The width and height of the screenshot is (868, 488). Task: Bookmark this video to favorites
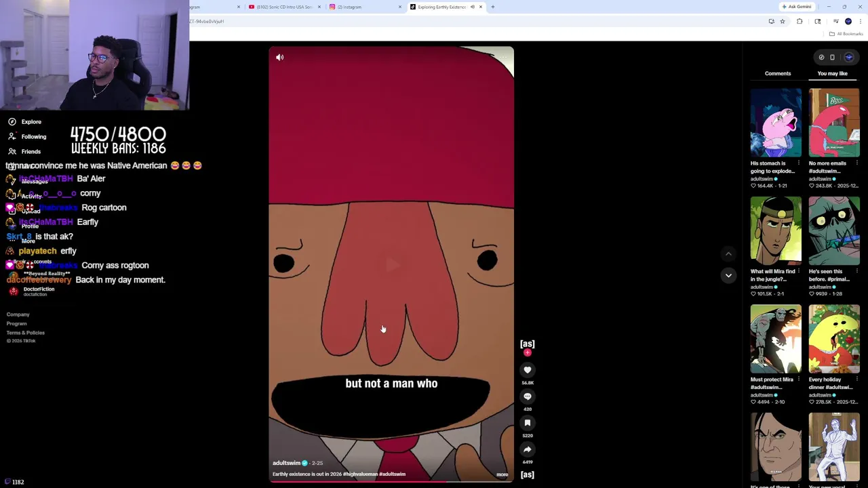tap(528, 423)
